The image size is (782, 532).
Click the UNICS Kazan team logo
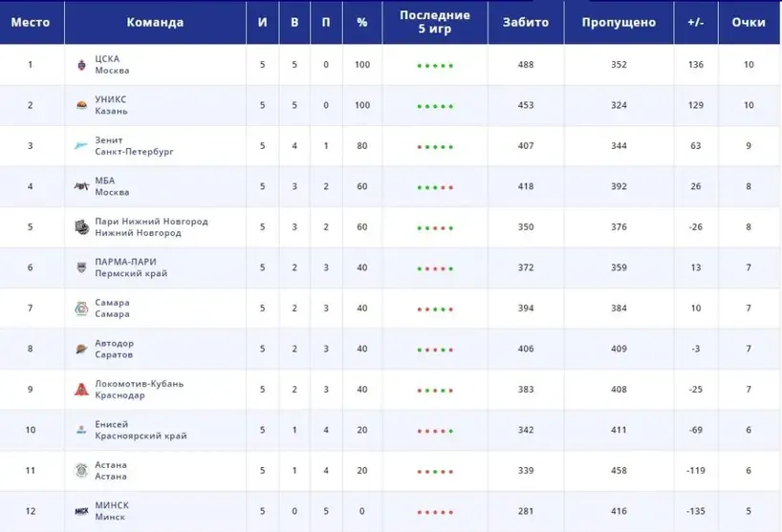pos(81,105)
